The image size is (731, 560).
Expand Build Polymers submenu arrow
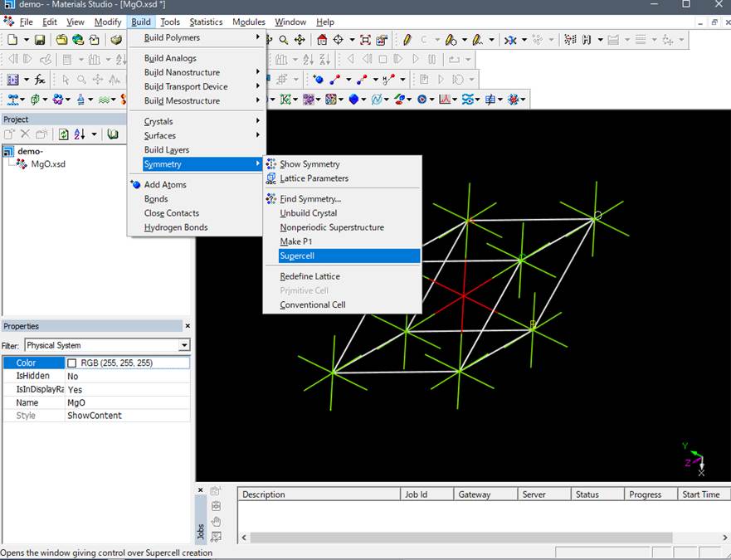[x=258, y=37]
